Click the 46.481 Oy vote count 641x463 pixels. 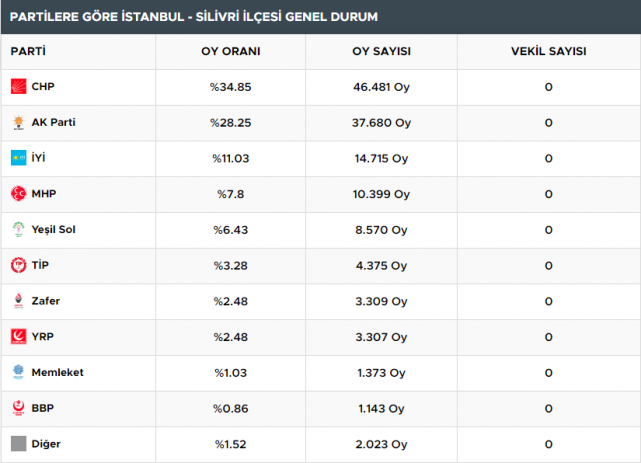[381, 87]
